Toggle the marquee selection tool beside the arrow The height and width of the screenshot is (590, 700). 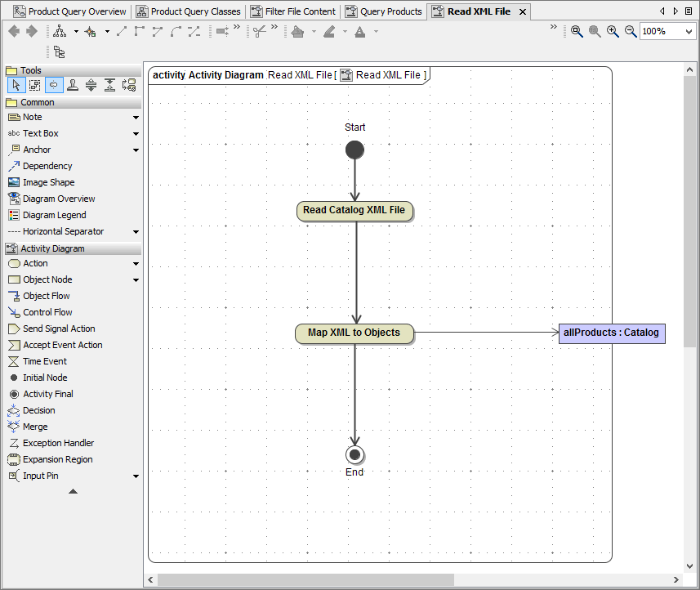point(33,84)
